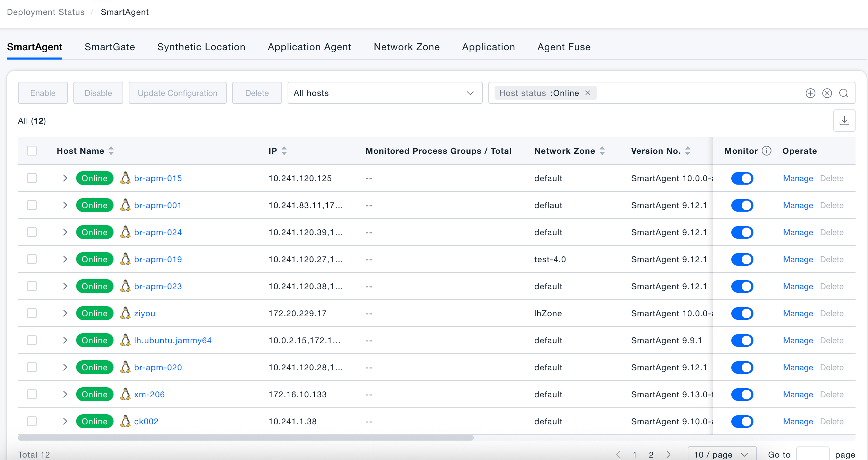Viewport: 868px width, 460px height.
Task: Expand the br-apm-019 row
Action: [x=65, y=259]
